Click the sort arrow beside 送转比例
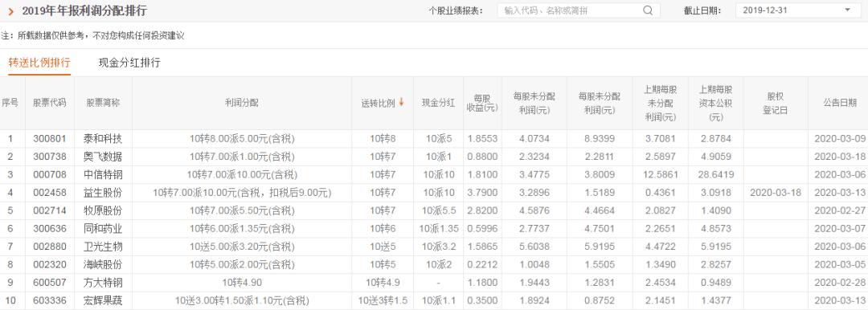868x310 pixels. (x=401, y=103)
